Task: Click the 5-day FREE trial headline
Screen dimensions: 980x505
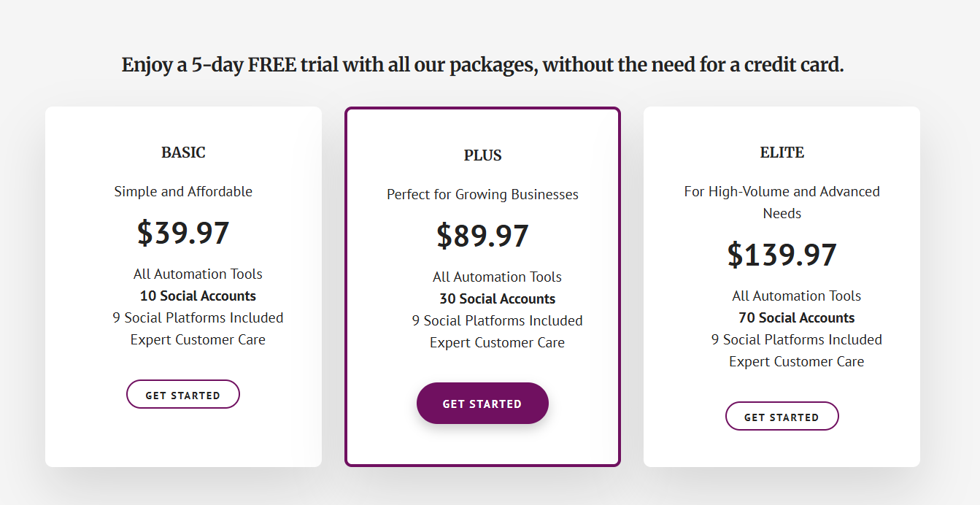Action: [482, 65]
